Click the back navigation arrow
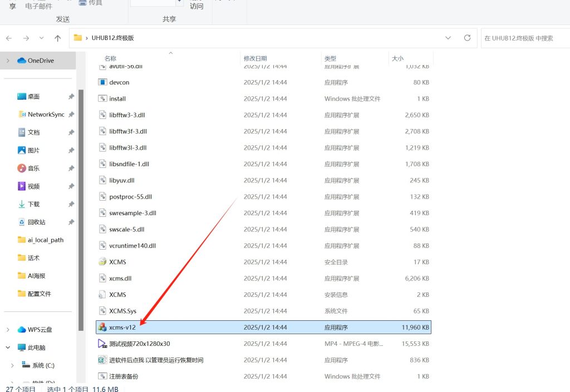Image resolution: width=570 pixels, height=392 pixels. [9, 38]
